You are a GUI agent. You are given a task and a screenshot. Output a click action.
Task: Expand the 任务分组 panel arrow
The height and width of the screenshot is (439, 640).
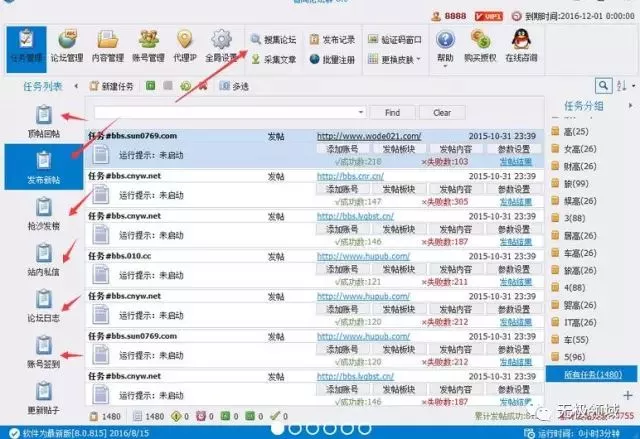pyautogui.click(x=631, y=106)
